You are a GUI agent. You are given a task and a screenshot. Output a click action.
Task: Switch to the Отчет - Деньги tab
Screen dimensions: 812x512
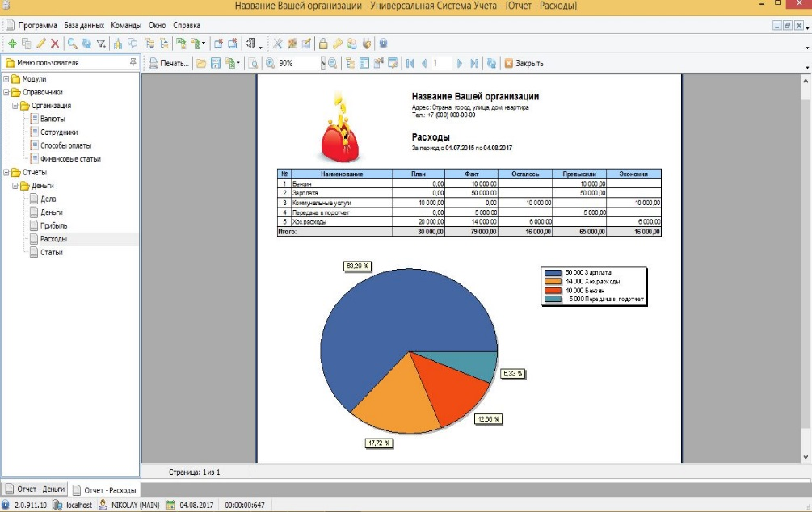point(36,489)
